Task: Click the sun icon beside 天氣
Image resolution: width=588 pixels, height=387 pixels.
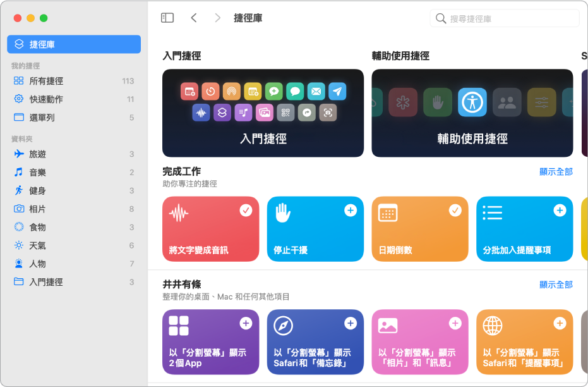Action: click(x=19, y=245)
